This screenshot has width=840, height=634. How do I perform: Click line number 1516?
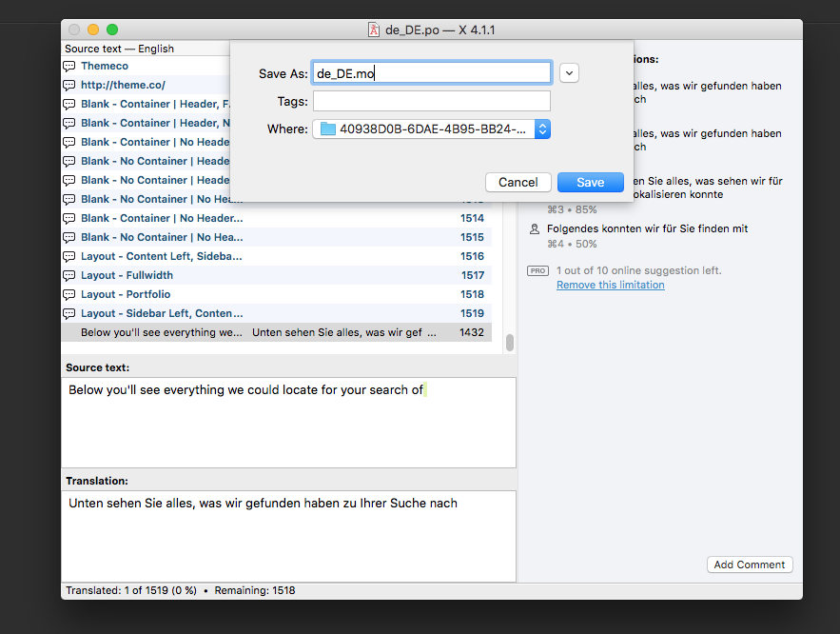(x=472, y=256)
